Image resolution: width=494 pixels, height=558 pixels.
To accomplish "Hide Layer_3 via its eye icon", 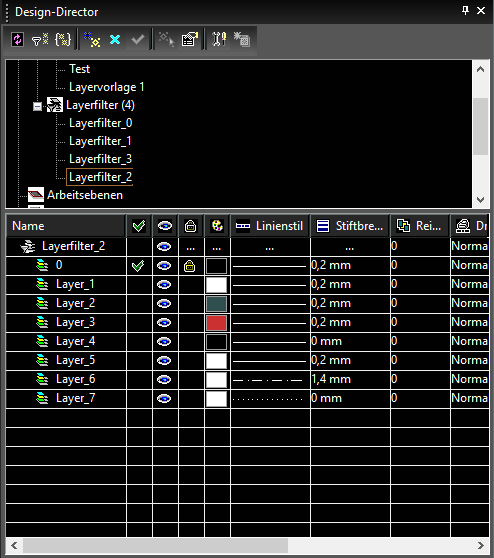I will [164, 322].
